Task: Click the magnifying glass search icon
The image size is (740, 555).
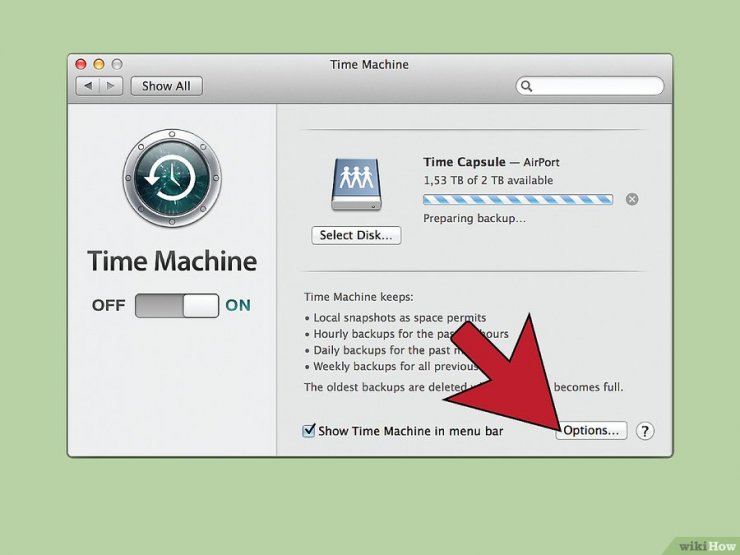Action: 527,86
